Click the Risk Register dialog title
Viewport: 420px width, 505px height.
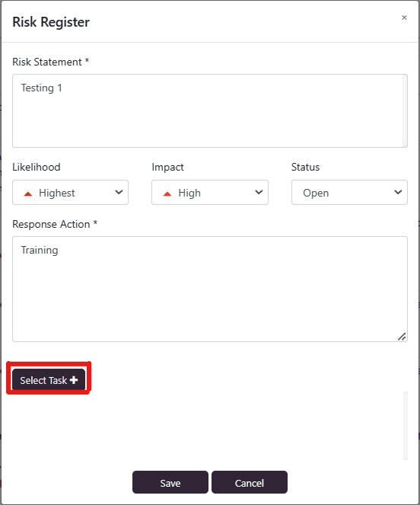(x=51, y=22)
